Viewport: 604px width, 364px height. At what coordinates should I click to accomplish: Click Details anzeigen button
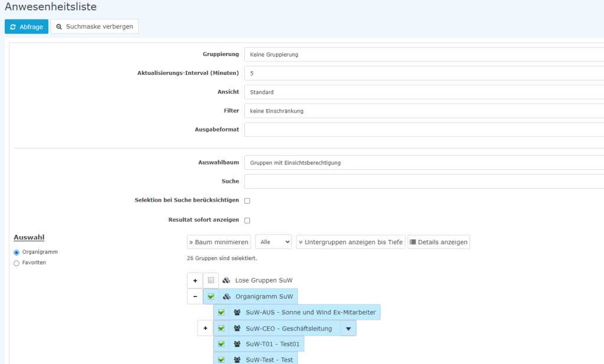(x=439, y=242)
